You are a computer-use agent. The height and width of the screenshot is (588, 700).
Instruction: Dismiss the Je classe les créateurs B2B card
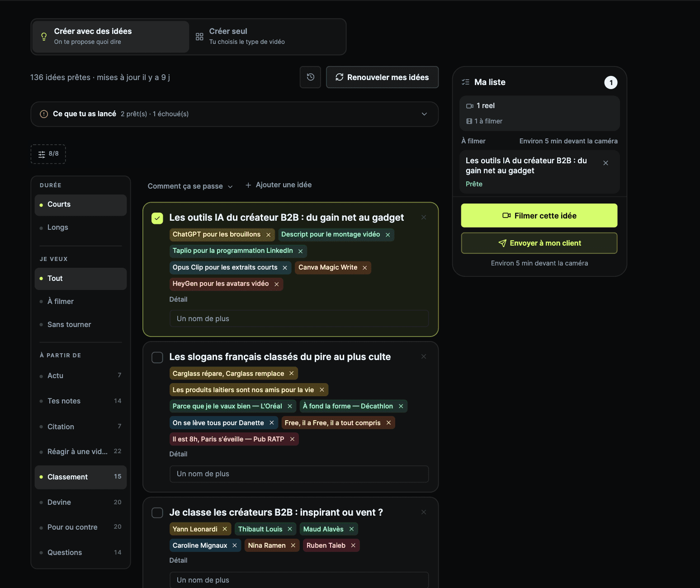[424, 512]
